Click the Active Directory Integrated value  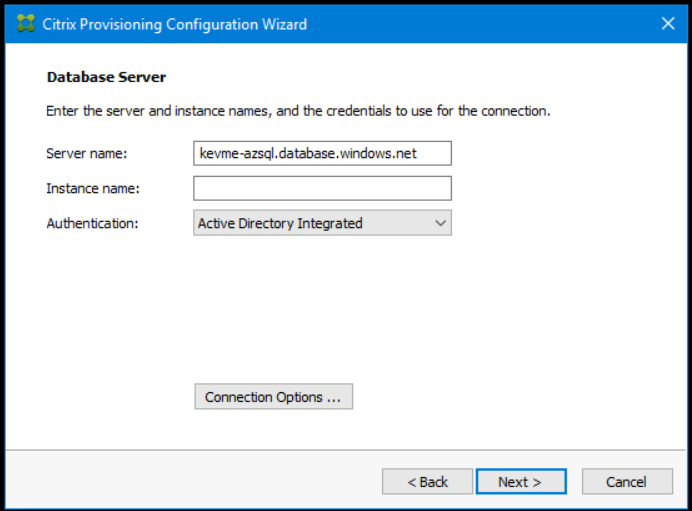coord(280,223)
